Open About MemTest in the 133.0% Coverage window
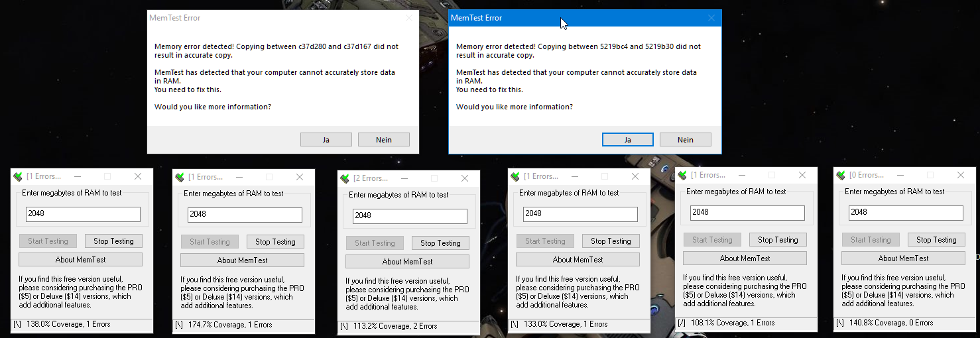The height and width of the screenshot is (338, 980). (x=578, y=260)
